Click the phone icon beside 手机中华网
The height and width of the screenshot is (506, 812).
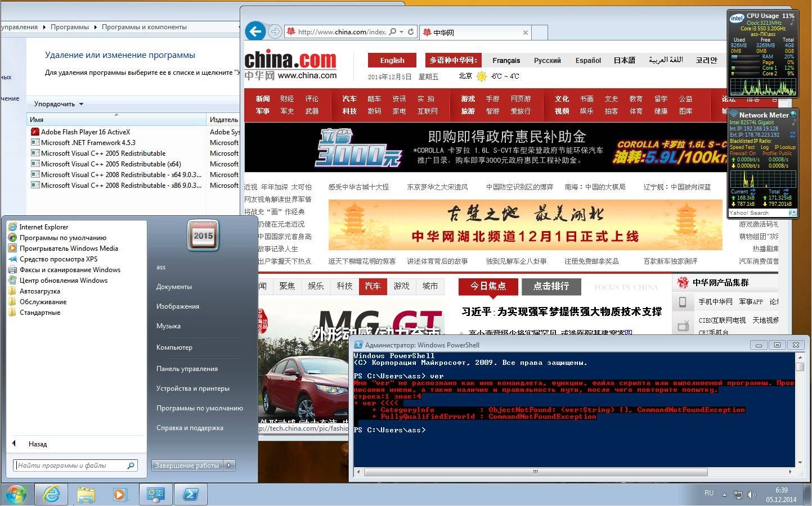pyautogui.click(x=683, y=302)
